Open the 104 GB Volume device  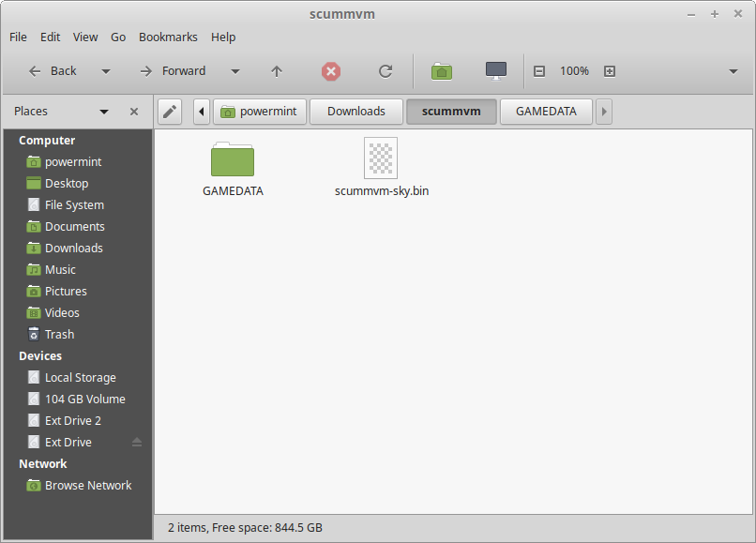pos(78,400)
